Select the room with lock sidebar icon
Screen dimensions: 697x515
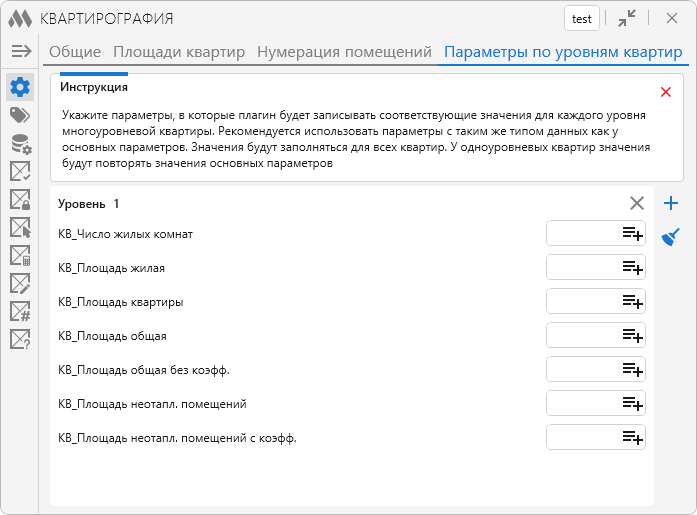click(20, 201)
